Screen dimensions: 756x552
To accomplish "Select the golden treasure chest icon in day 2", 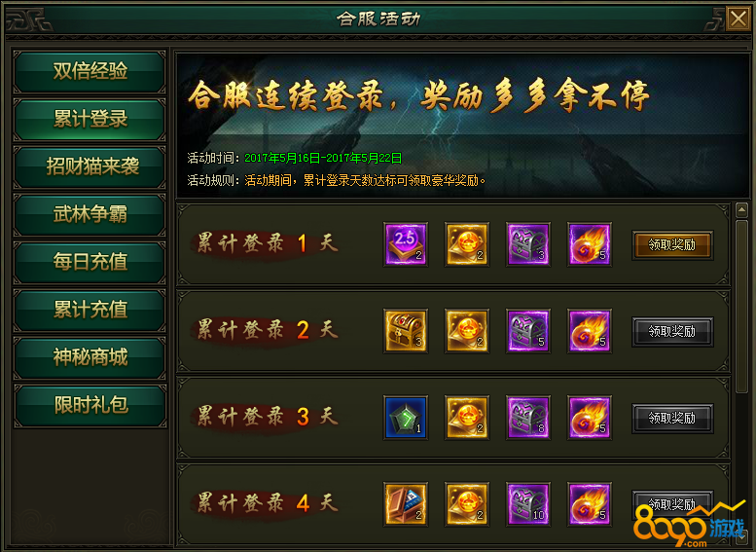I will coord(406,331).
